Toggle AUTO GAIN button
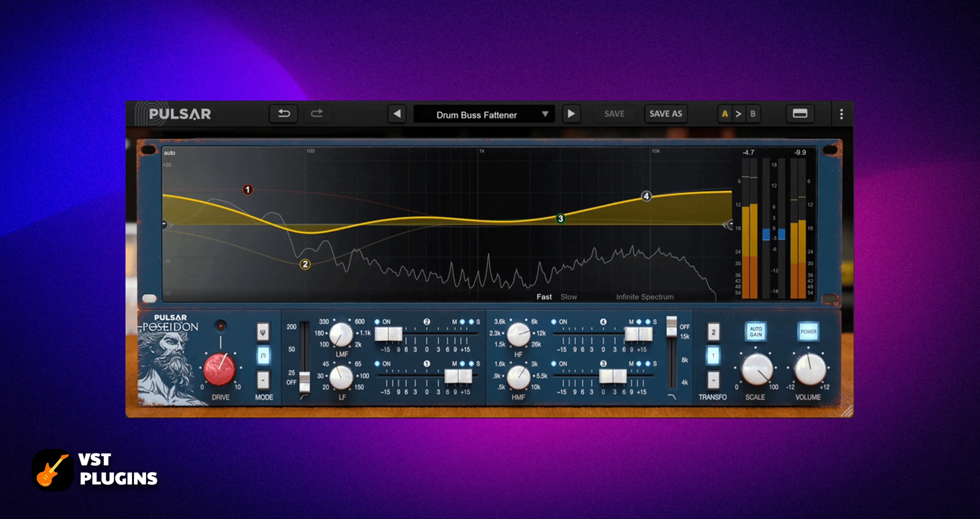The height and width of the screenshot is (519, 980). coord(756,332)
